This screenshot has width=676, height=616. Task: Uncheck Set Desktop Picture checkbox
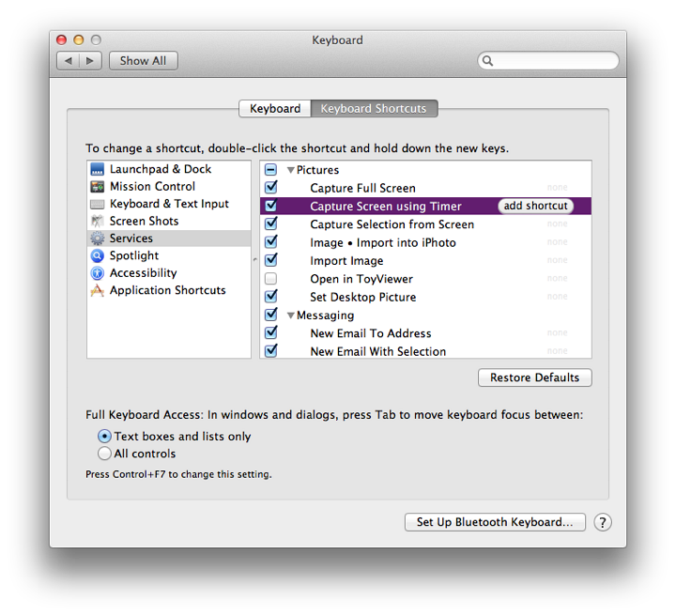pos(270,297)
